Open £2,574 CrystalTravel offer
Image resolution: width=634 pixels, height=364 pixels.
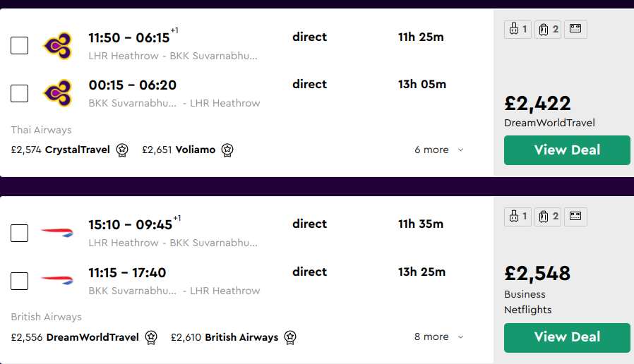tap(61, 150)
